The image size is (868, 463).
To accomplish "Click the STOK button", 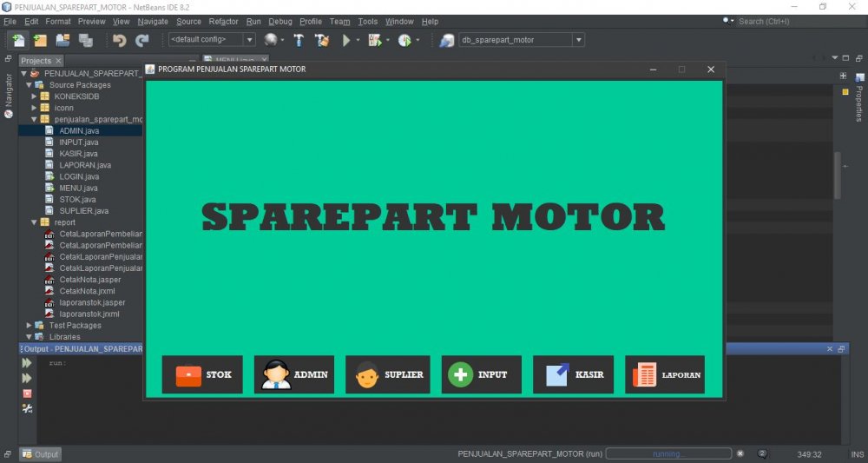I will tap(202, 374).
